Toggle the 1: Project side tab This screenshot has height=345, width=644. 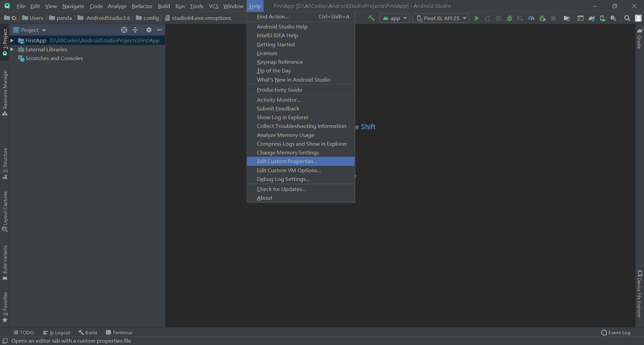[x=5, y=42]
